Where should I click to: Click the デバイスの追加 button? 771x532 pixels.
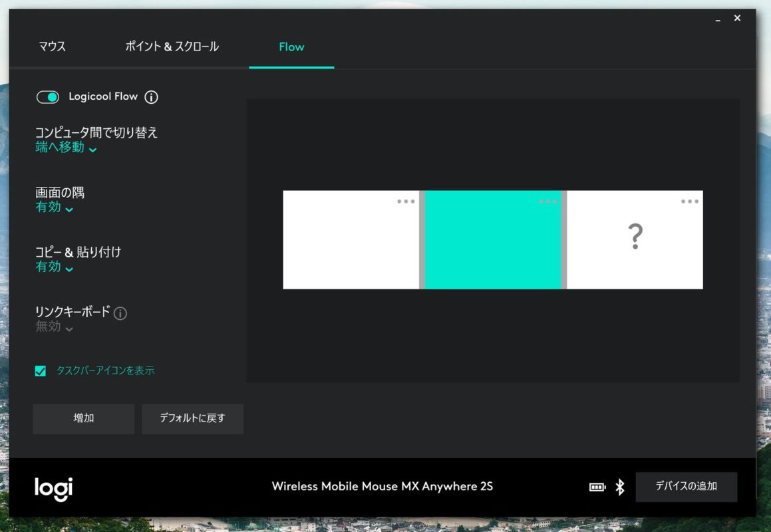687,487
